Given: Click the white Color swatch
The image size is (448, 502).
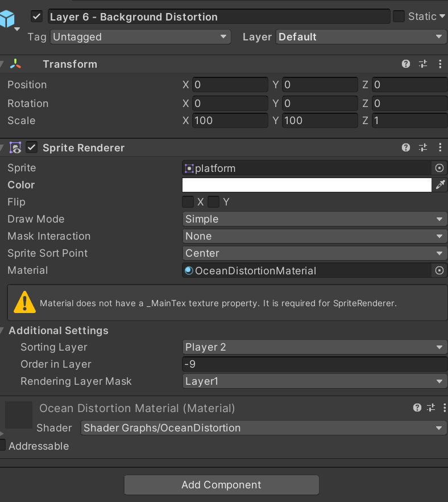Looking at the screenshot, I should (x=307, y=184).
